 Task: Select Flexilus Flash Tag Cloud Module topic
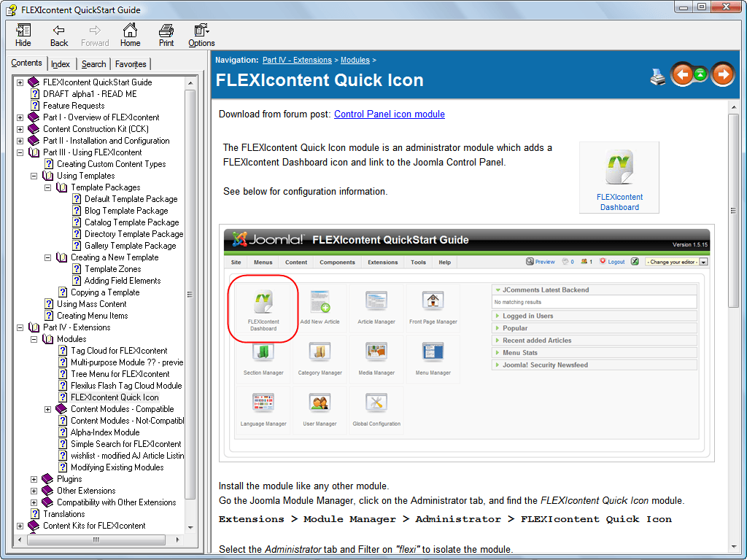126,386
